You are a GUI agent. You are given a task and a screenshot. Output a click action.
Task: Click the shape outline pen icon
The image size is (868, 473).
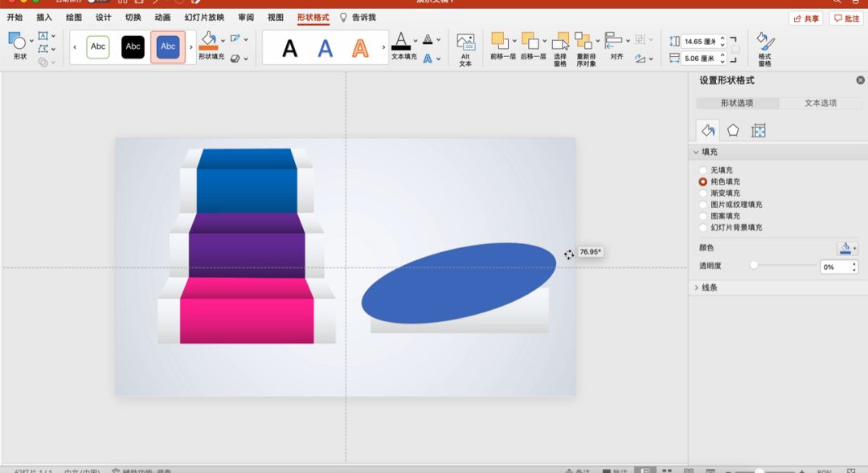(235, 39)
